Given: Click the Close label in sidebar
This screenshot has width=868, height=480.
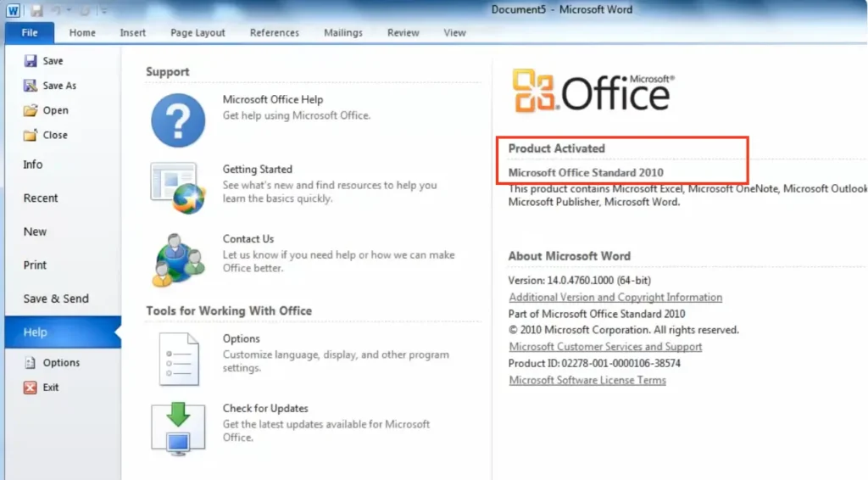Looking at the screenshot, I should tap(55, 135).
